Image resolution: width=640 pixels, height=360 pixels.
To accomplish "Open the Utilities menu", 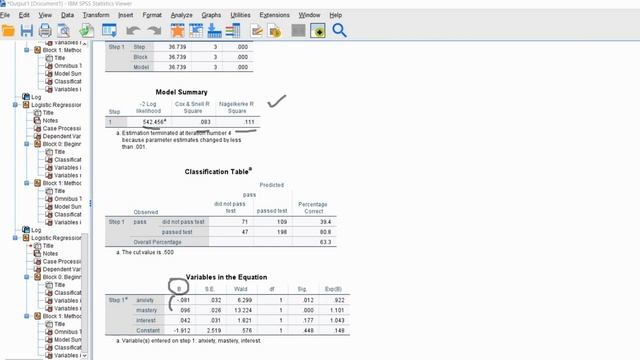I will pos(240,15).
